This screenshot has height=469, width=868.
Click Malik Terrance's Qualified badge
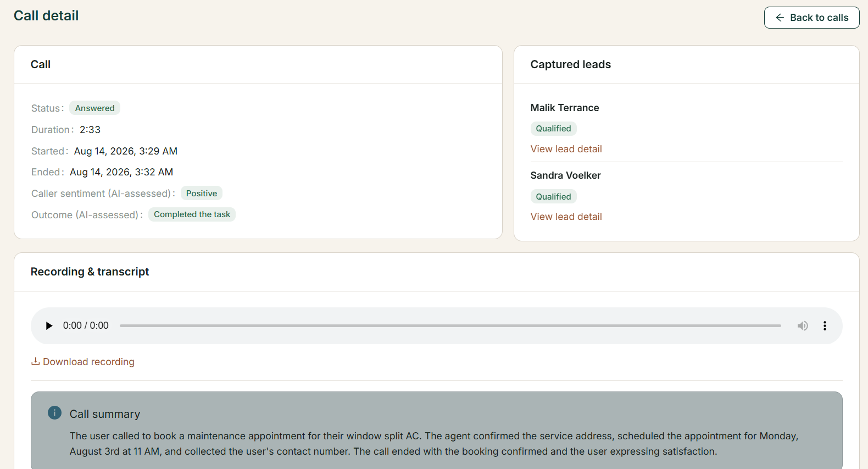tap(553, 129)
